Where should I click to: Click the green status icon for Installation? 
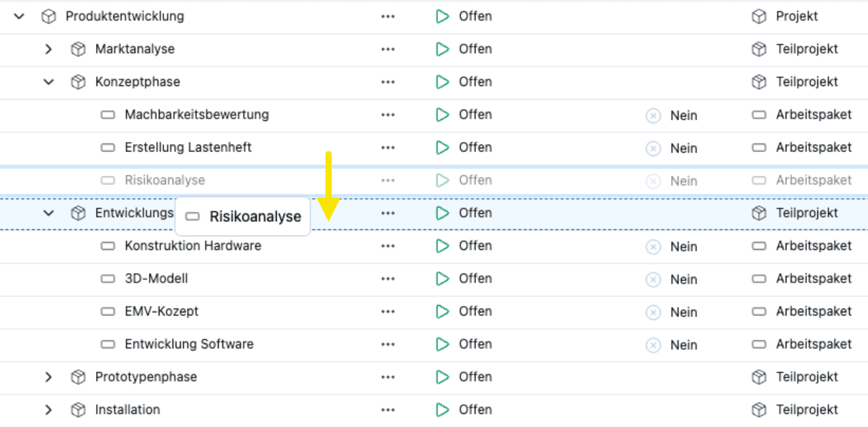click(x=442, y=410)
